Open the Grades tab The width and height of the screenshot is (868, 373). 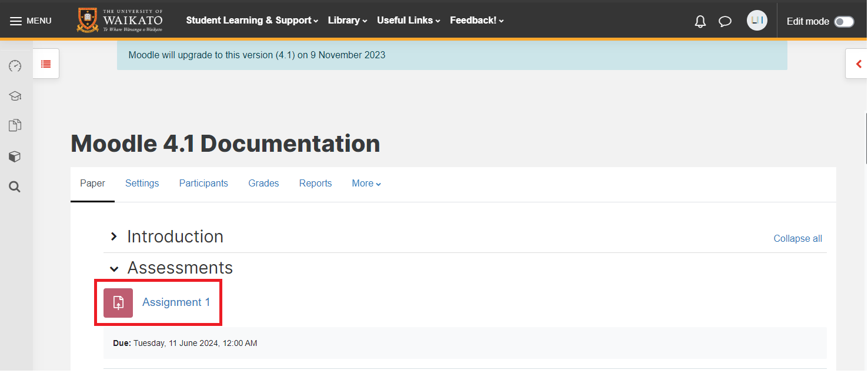click(x=263, y=184)
